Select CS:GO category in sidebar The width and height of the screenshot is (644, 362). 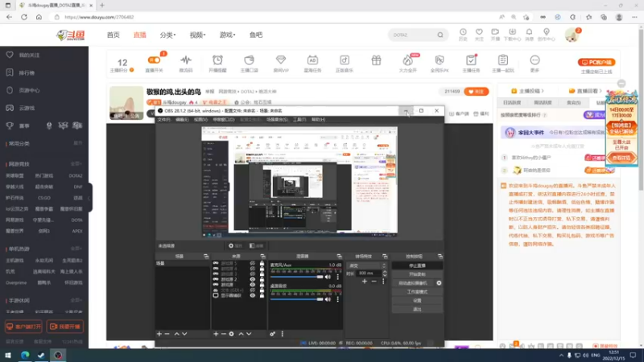point(44,198)
